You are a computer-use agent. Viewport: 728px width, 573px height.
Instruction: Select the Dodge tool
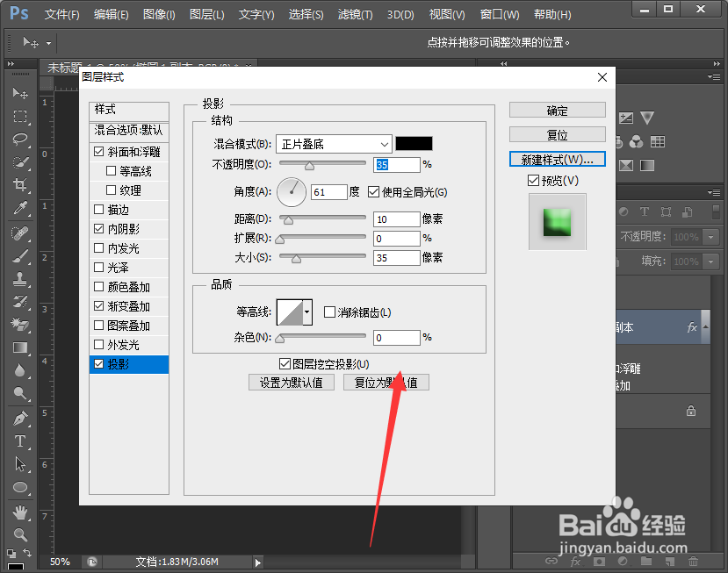pyautogui.click(x=20, y=393)
